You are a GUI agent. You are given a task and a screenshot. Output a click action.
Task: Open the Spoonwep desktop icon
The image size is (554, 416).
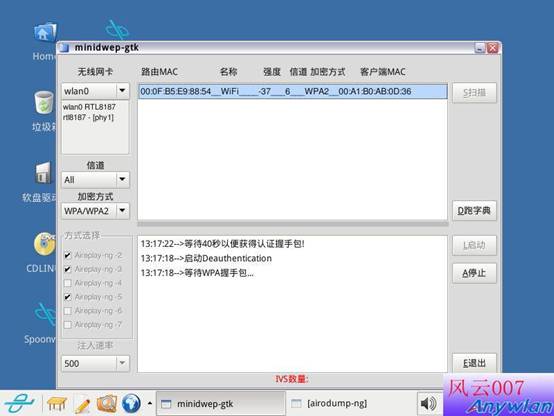(46, 315)
